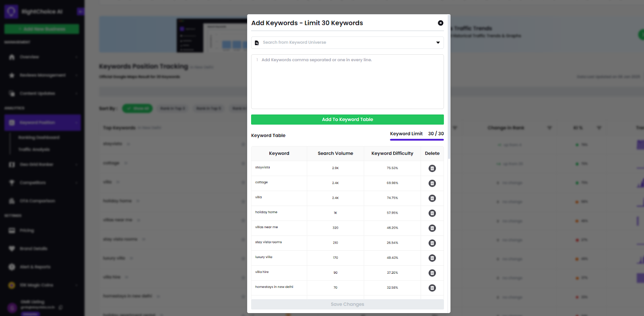Click the Search Volume column header
Viewport: 644px width, 316px height.
coord(335,153)
